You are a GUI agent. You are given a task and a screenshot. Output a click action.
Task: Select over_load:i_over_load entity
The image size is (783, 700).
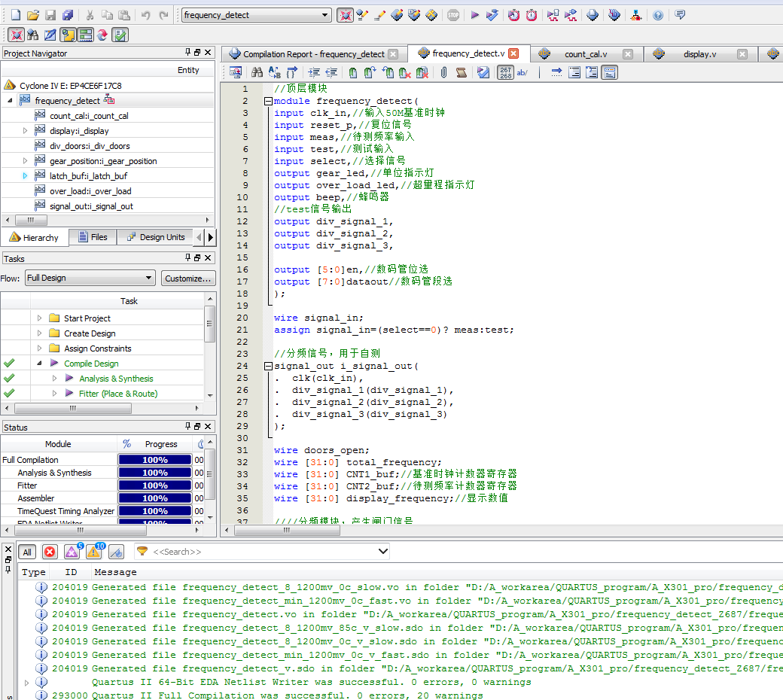[x=90, y=190]
